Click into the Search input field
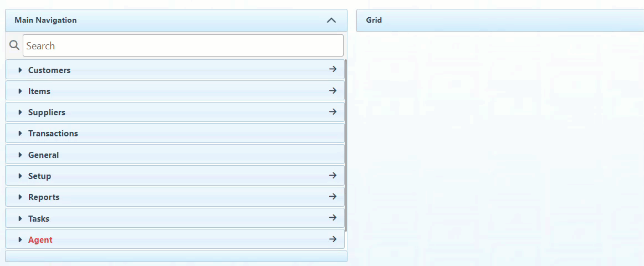Screen dimensions: 644x266 click(x=183, y=45)
